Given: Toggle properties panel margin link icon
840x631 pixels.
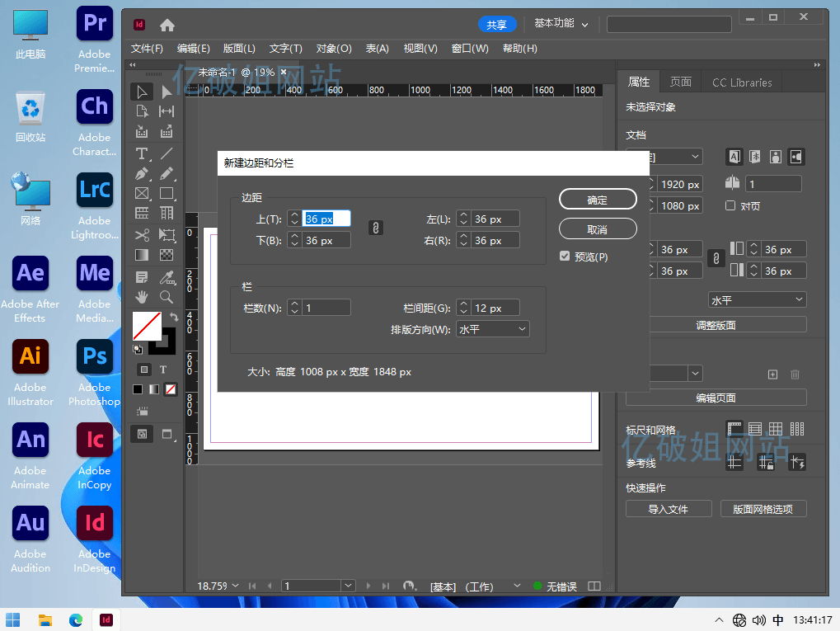Looking at the screenshot, I should coord(716,259).
